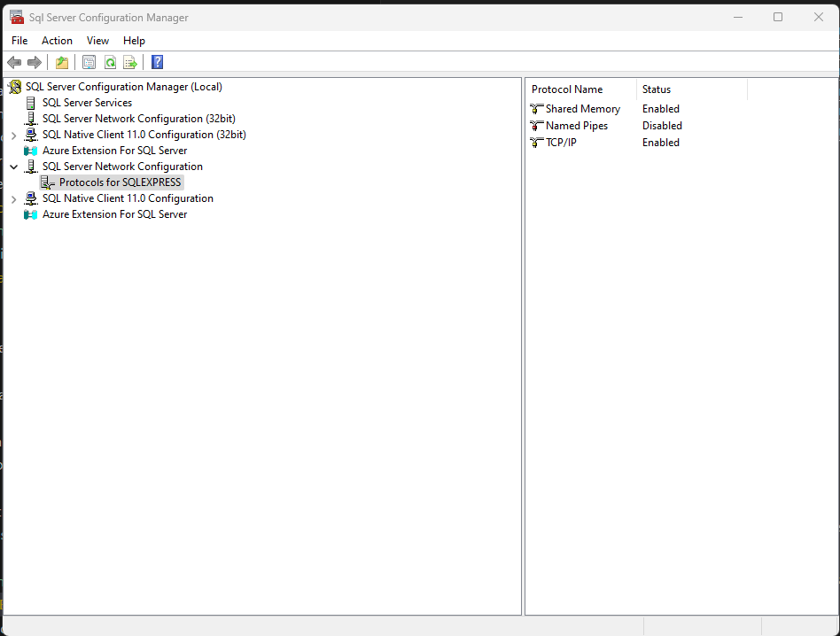The height and width of the screenshot is (636, 840).
Task: Maximize the Configuration Manager window
Action: pos(778,17)
